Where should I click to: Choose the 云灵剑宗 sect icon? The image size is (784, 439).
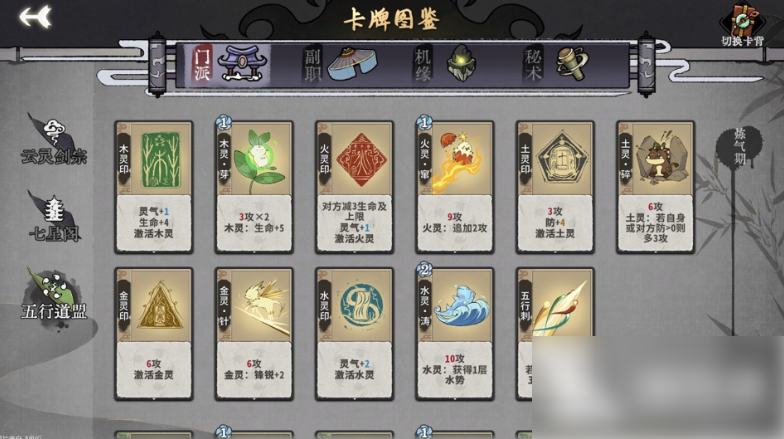(53, 140)
